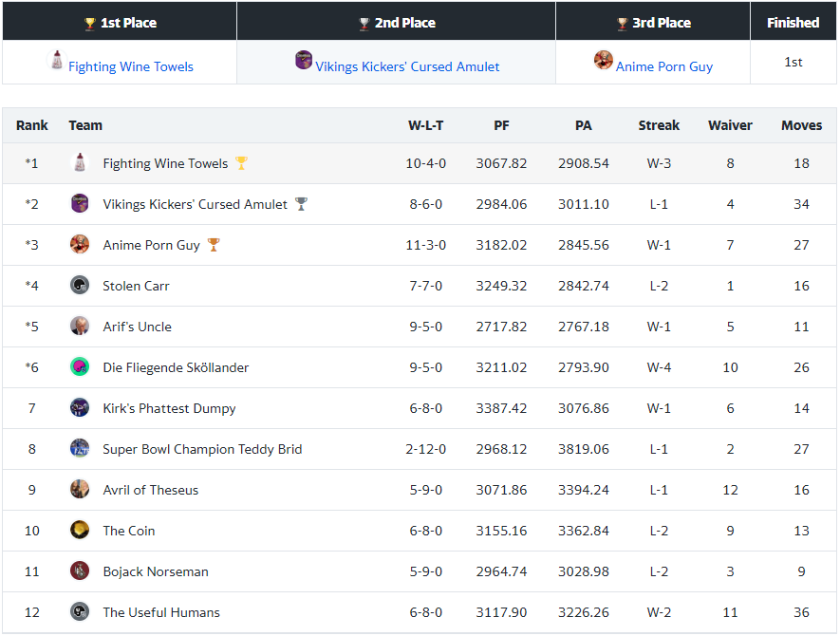840x636 pixels.
Task: Click rank *6 cell
Action: (31, 367)
